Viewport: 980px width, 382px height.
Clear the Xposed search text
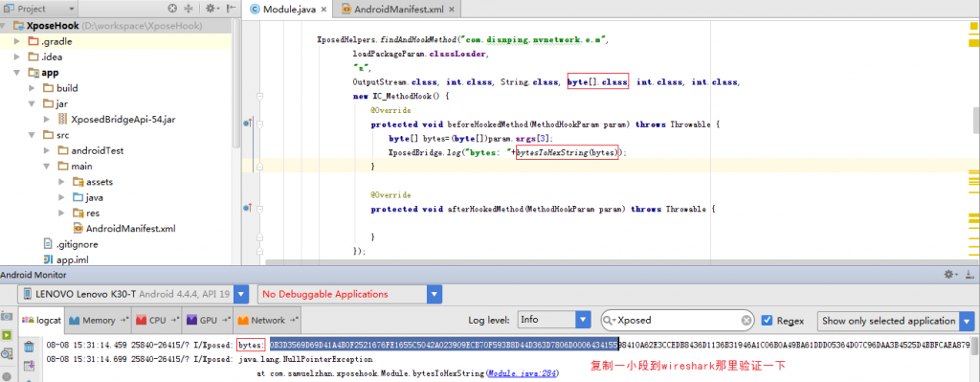(746, 320)
